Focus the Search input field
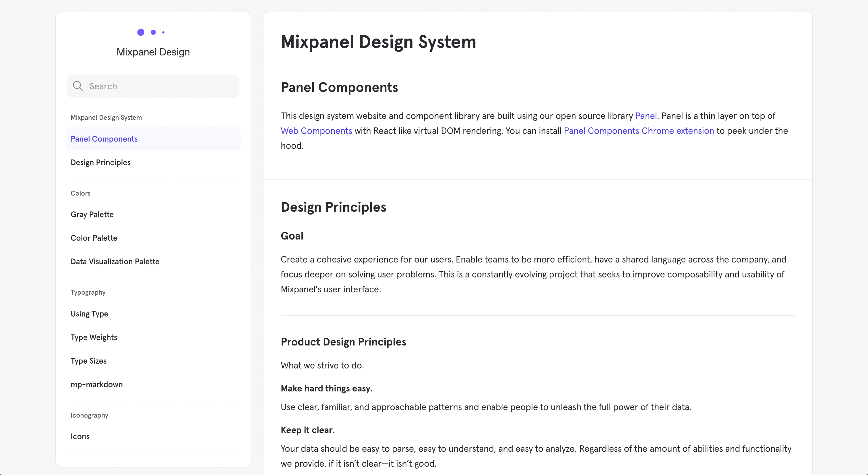The image size is (868, 475). click(153, 86)
